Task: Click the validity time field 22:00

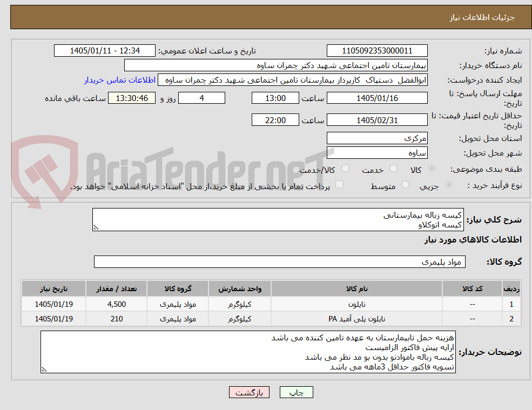Action: [x=275, y=120]
